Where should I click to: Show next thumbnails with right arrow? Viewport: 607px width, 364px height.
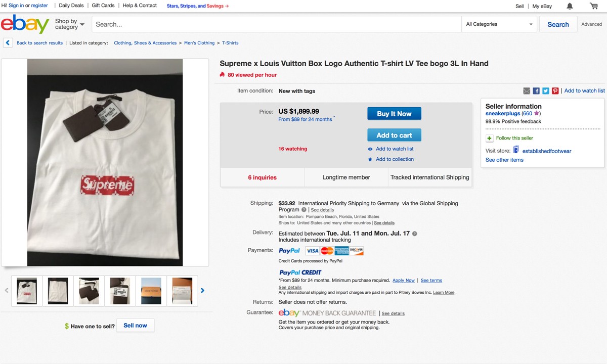pyautogui.click(x=203, y=291)
